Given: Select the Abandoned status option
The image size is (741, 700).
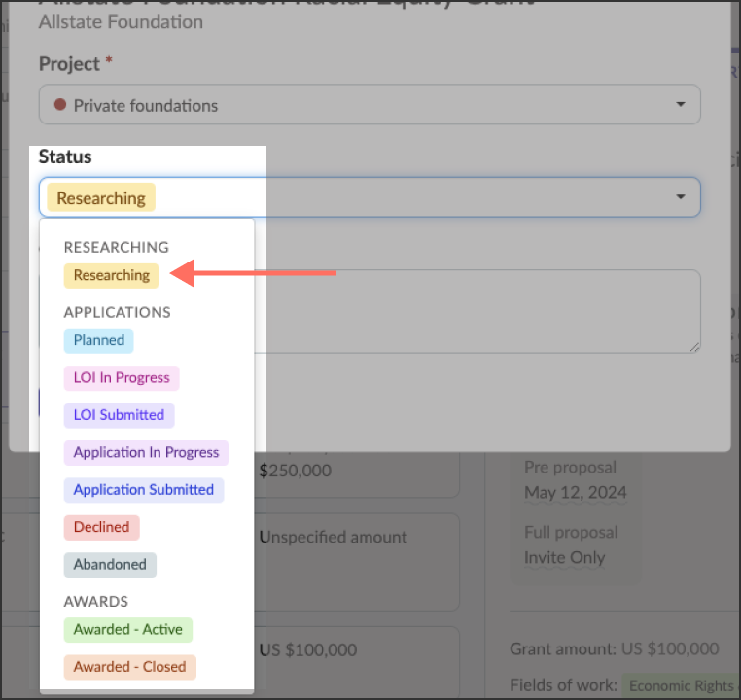Looking at the screenshot, I should [x=110, y=565].
